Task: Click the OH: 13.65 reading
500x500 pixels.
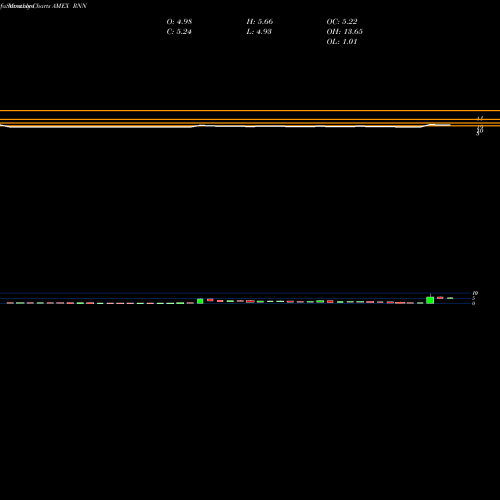Action: [345, 32]
